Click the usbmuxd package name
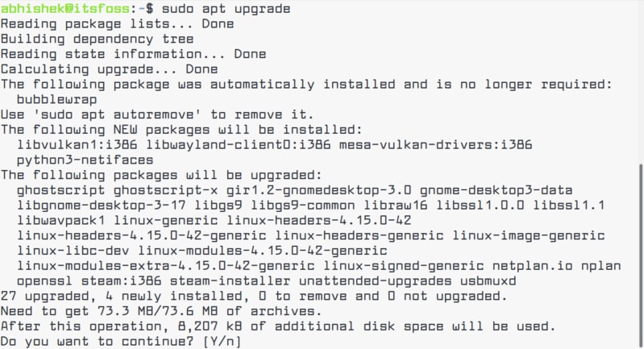644x349 pixels. [488, 280]
